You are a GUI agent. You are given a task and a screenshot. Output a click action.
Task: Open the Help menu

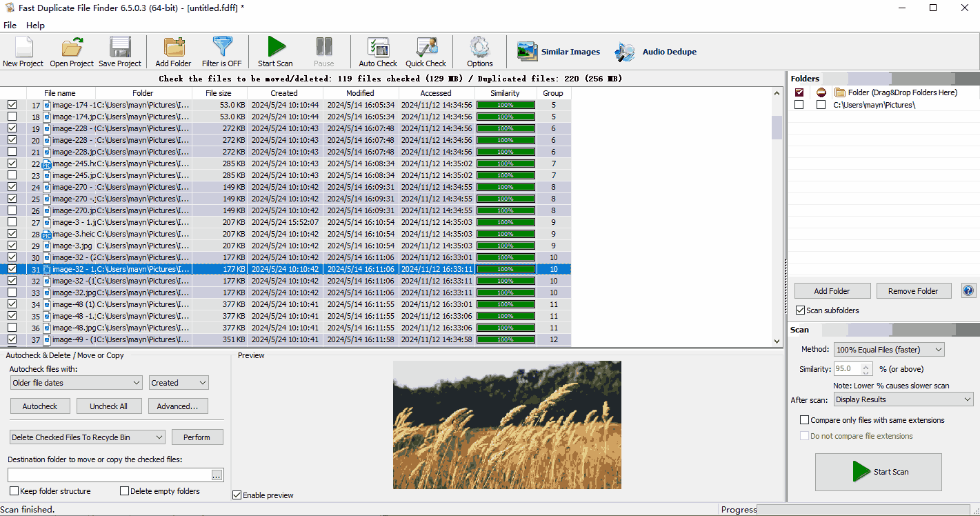click(35, 25)
